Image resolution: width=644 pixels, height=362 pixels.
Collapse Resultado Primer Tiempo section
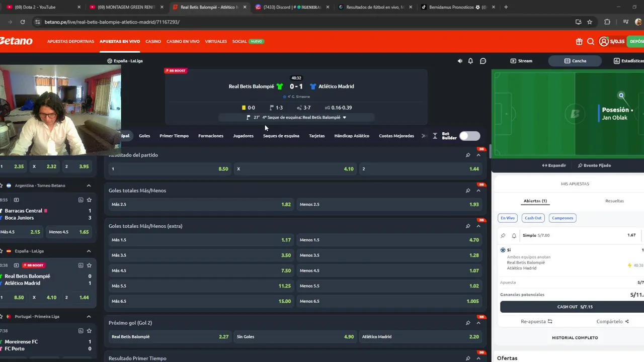point(478,358)
